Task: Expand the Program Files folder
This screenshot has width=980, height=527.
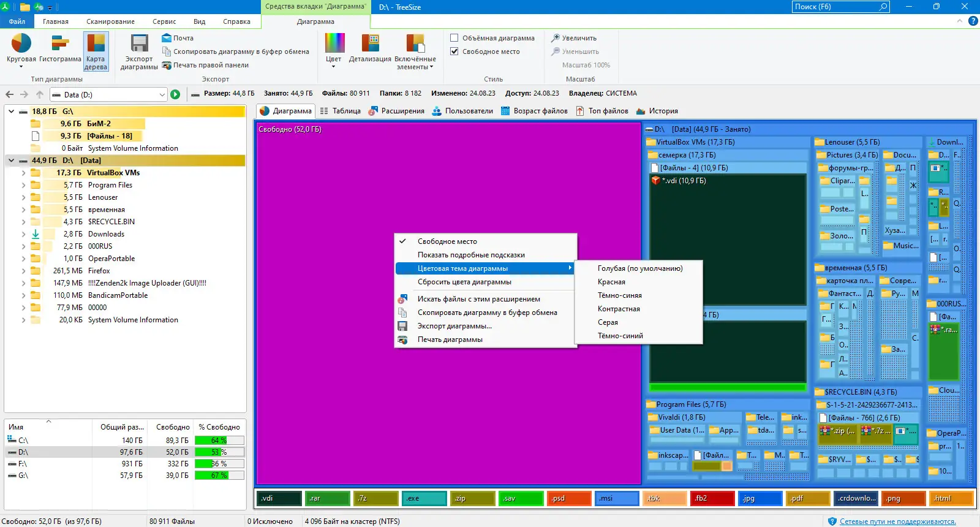Action: click(x=23, y=185)
